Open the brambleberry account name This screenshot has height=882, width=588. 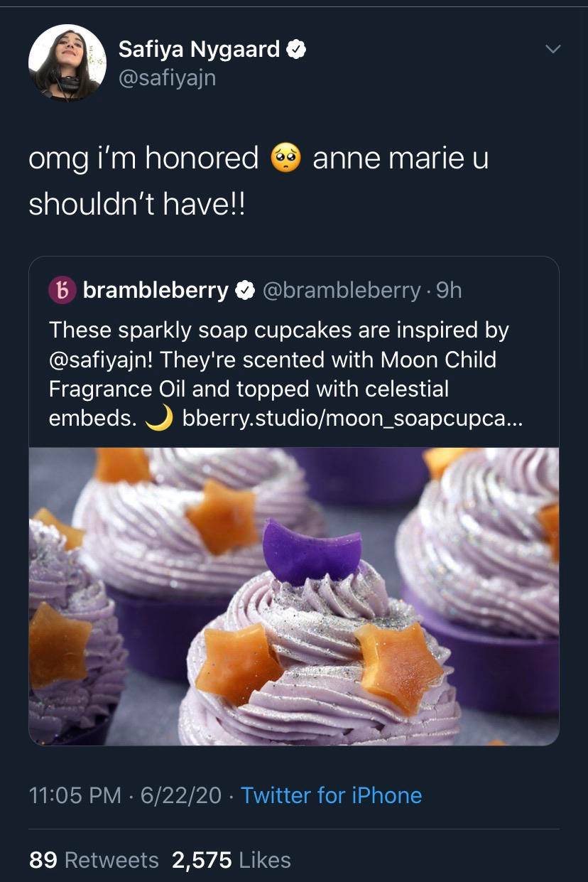tap(156, 290)
